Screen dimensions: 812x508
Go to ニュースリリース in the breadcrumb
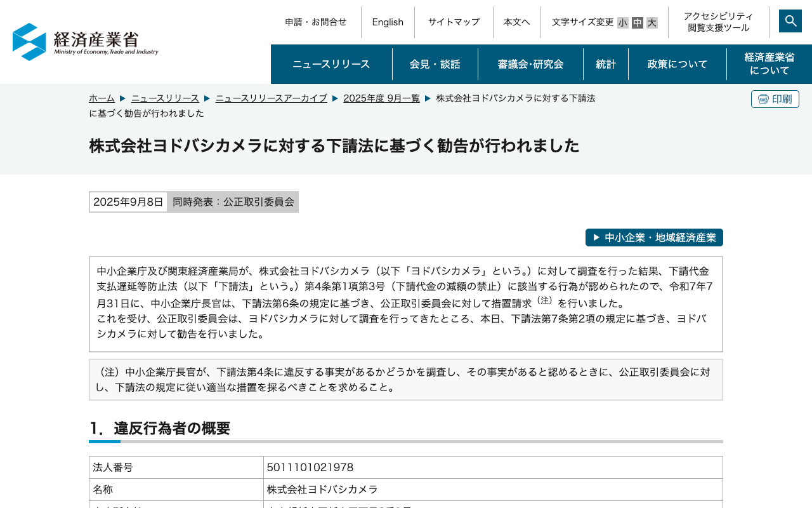point(165,98)
